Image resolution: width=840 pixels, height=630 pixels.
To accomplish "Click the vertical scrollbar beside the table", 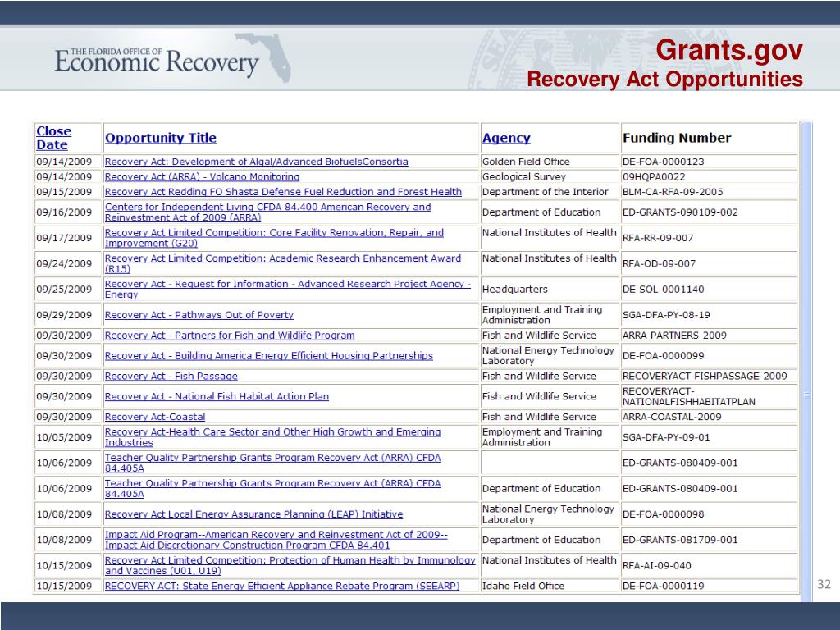I will click(x=806, y=361).
